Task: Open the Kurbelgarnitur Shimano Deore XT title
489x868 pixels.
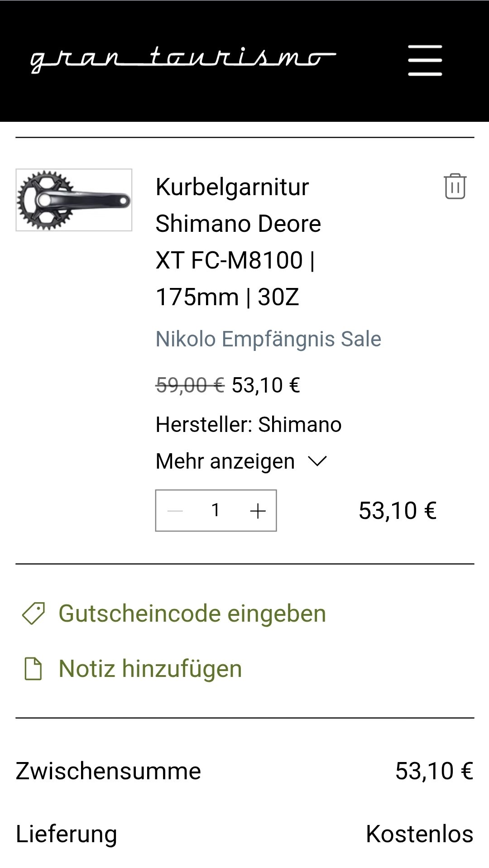Action: 238,241
